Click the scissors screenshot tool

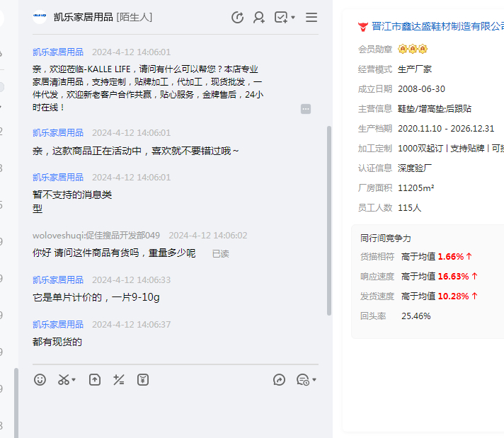pos(64,380)
